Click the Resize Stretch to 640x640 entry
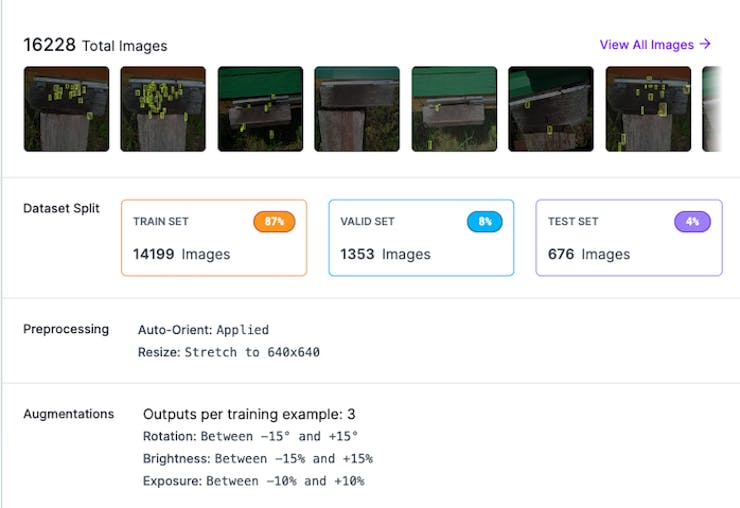Viewport: 740px width, 508px height. [x=228, y=352]
